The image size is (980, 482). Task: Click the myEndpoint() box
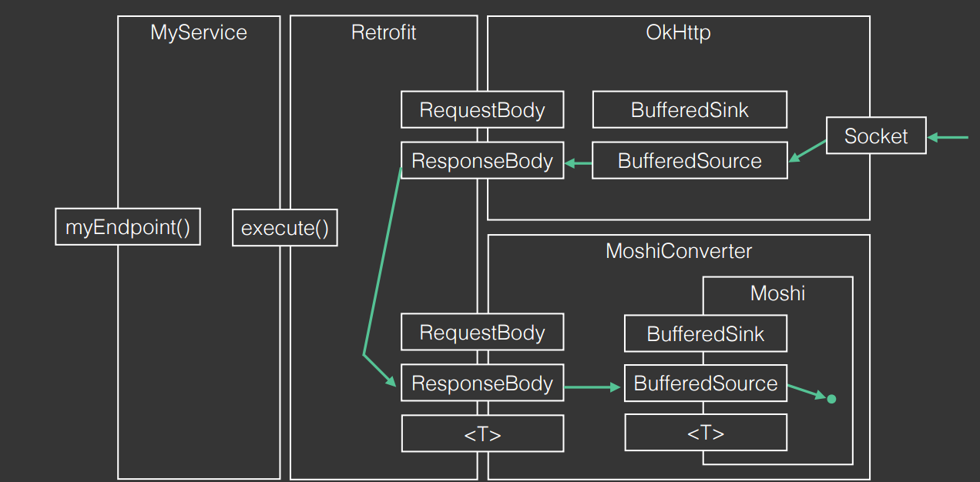coord(128,226)
